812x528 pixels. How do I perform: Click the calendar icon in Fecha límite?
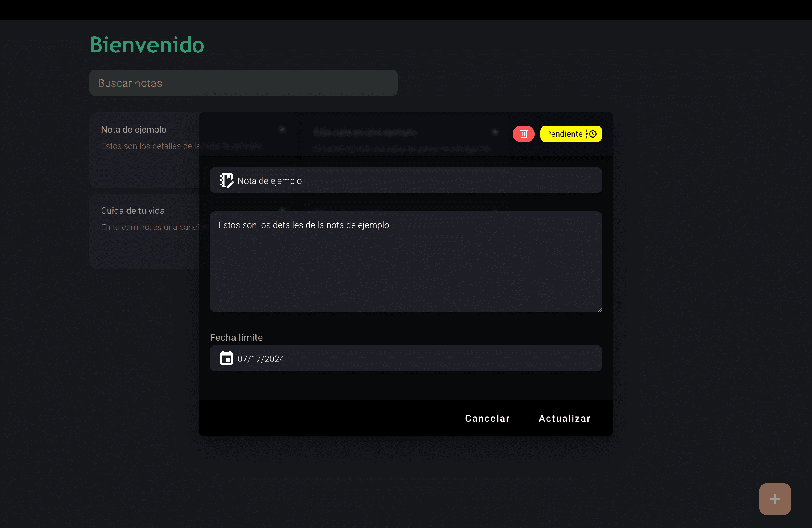click(226, 358)
